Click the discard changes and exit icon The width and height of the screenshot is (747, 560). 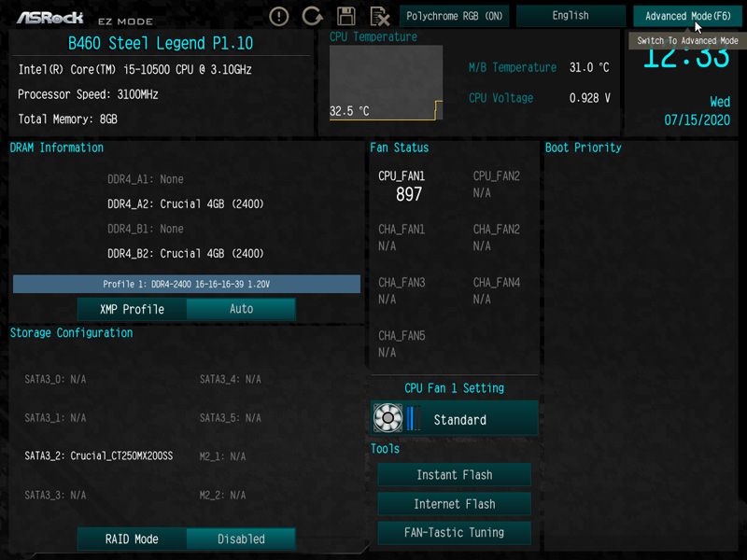[x=380, y=17]
